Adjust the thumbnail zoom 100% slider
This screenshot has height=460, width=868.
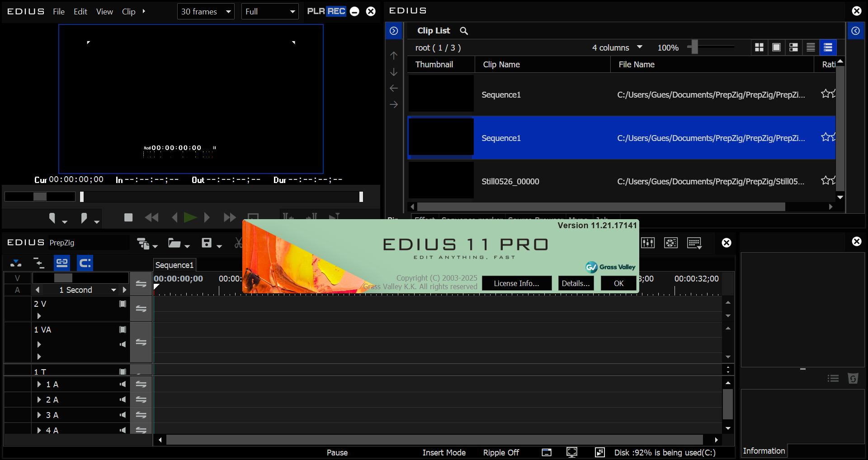pos(694,47)
